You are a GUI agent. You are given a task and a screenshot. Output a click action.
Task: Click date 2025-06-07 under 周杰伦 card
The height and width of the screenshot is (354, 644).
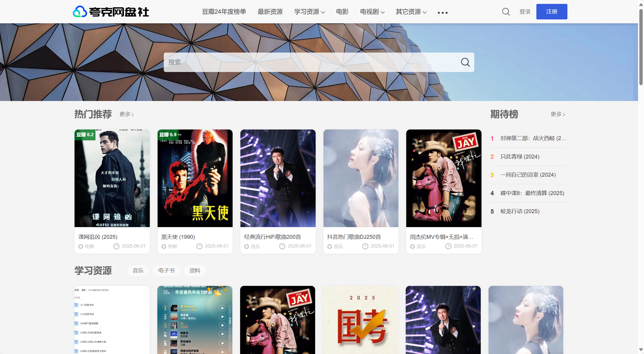465,246
